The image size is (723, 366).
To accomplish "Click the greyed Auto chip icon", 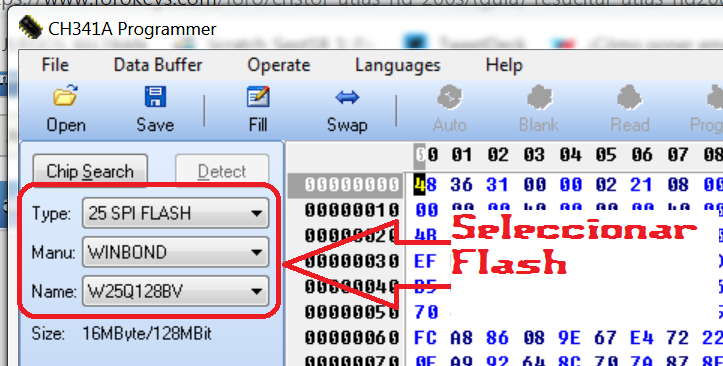I will pyautogui.click(x=450, y=97).
